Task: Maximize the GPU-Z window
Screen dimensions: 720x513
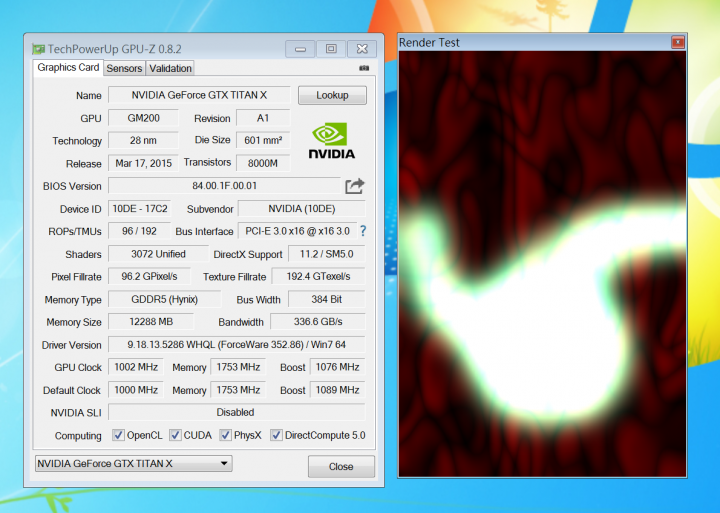Action: pyautogui.click(x=331, y=49)
